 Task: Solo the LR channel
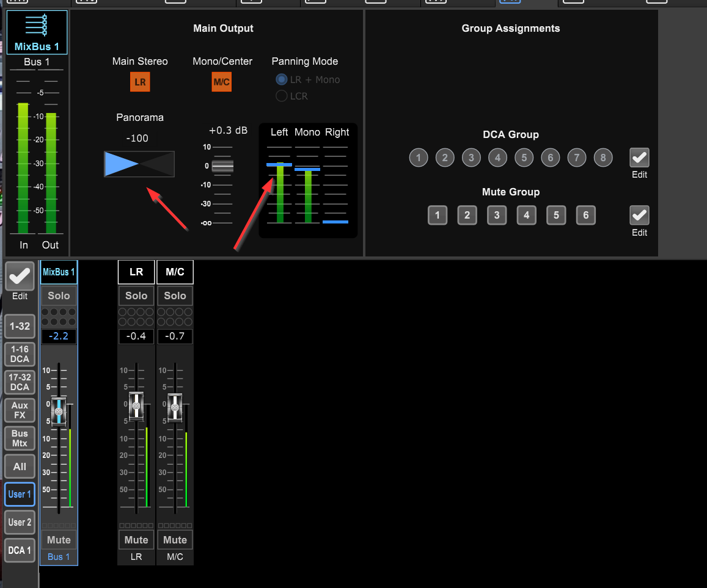136,296
